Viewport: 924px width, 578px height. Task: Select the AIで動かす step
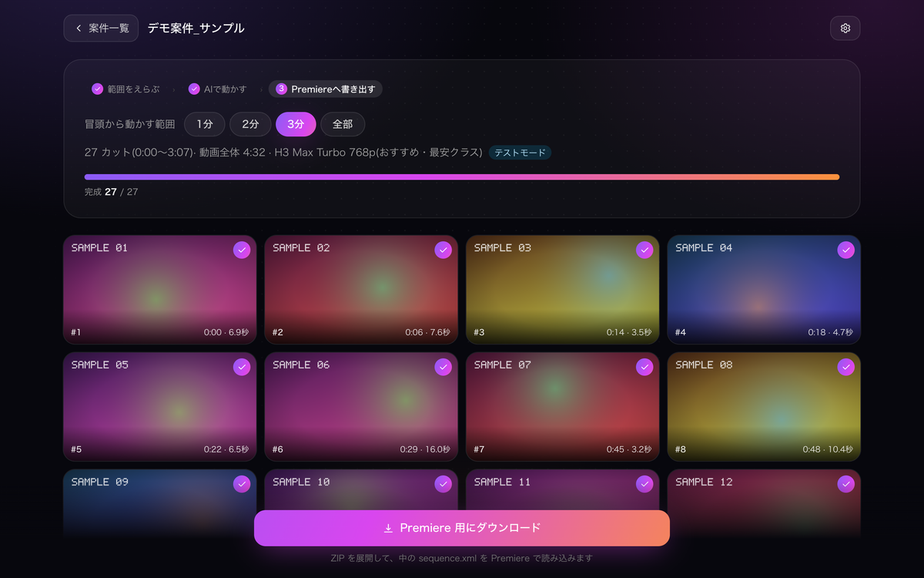[x=218, y=89]
